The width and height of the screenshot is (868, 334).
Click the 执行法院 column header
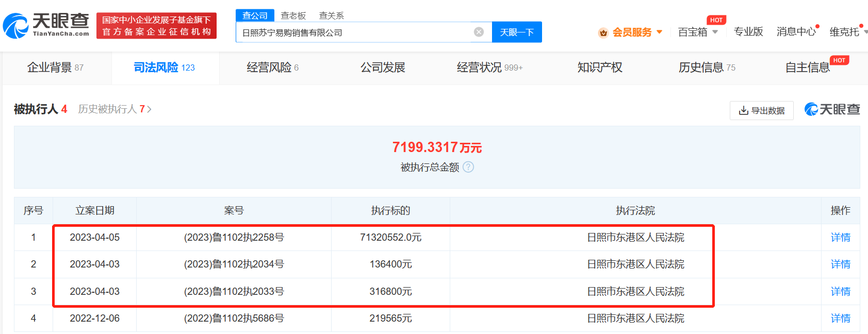click(x=635, y=210)
